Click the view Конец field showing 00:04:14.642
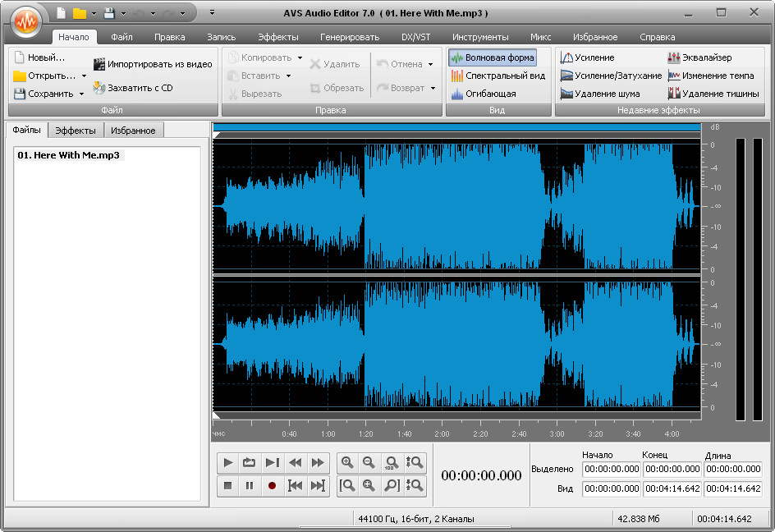The width and height of the screenshot is (775, 532). (x=672, y=488)
